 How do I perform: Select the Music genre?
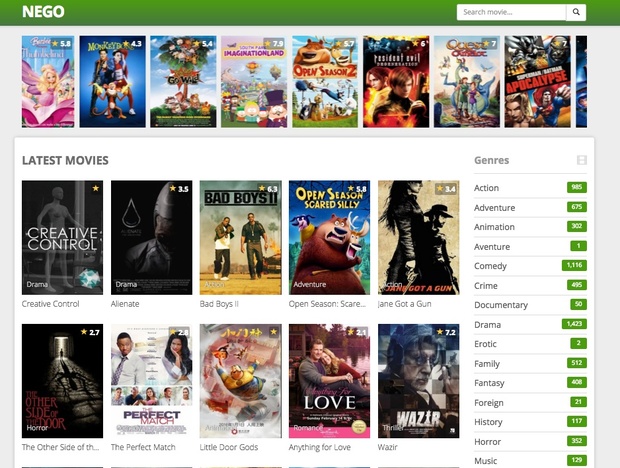coord(486,461)
